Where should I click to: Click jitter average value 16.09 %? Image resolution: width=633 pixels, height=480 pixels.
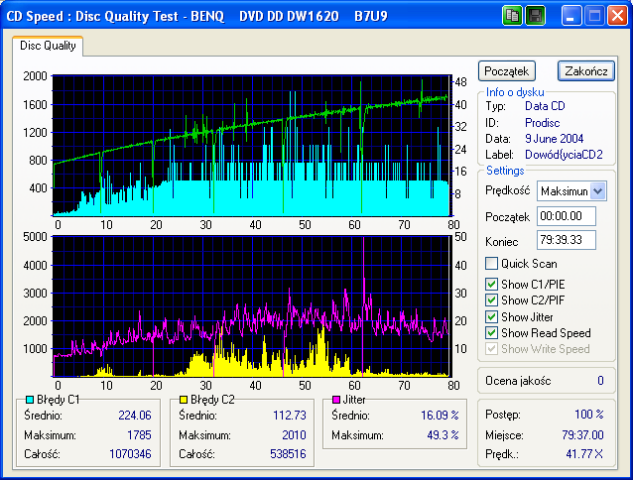[x=440, y=415]
